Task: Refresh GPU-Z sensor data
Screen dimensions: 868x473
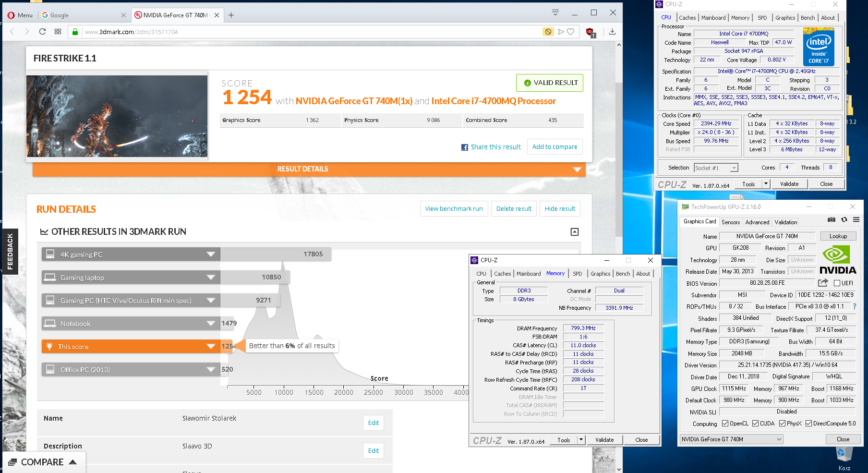Action: point(844,219)
